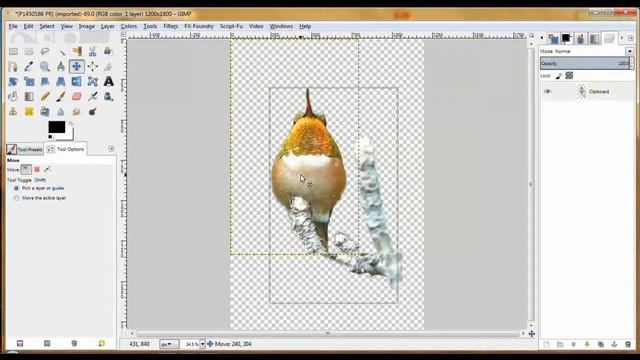Click the layer Opacity slider
The image size is (640, 360).
586,64
